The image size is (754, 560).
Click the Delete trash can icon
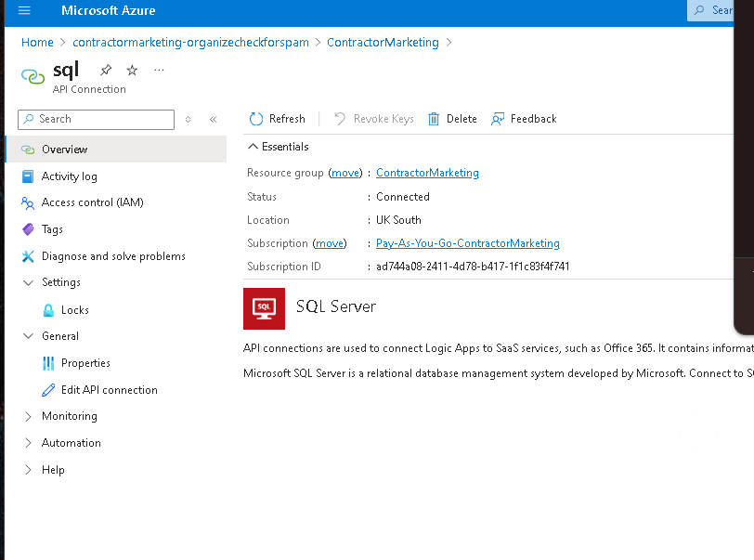[x=434, y=119]
